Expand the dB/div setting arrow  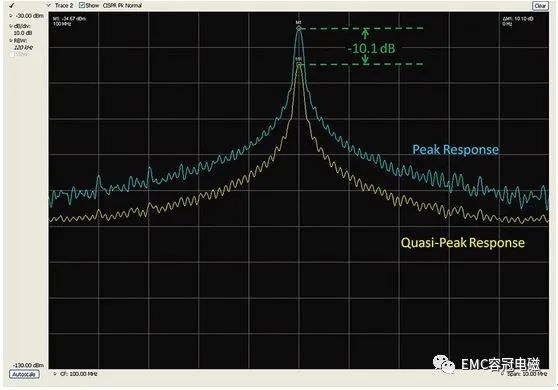click(x=11, y=26)
